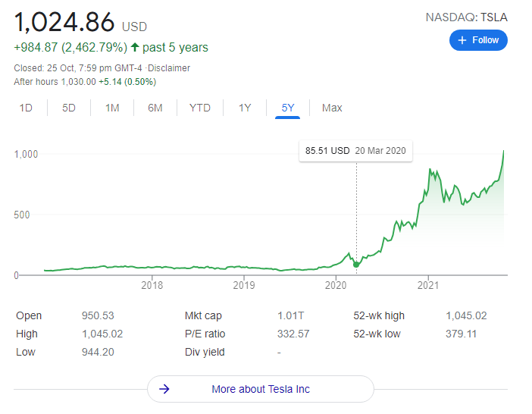Click the Low value 944.20
Screen dimensions: 532x414
pos(98,353)
